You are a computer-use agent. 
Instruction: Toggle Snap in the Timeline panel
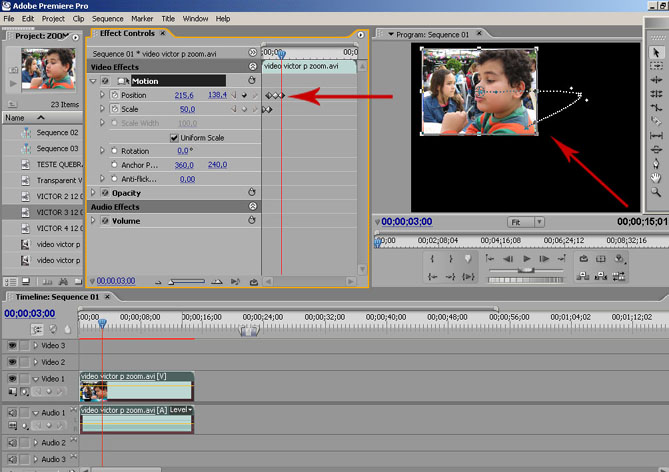(x=39, y=328)
